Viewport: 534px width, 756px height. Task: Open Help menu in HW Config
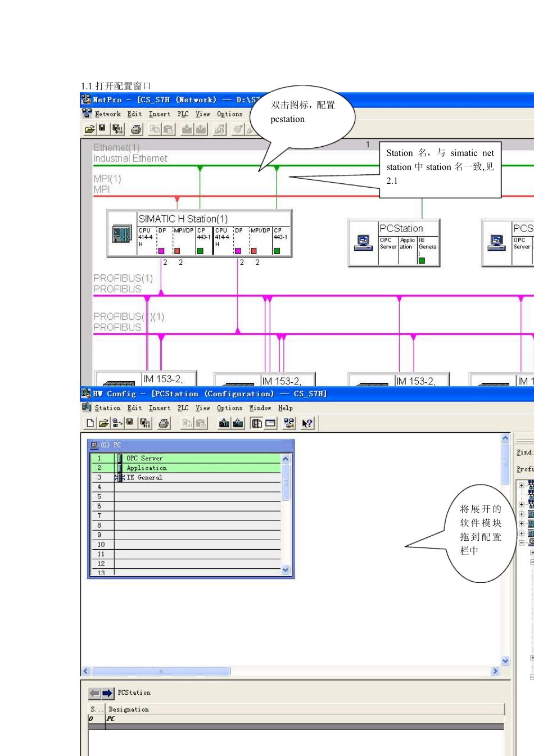(x=286, y=408)
